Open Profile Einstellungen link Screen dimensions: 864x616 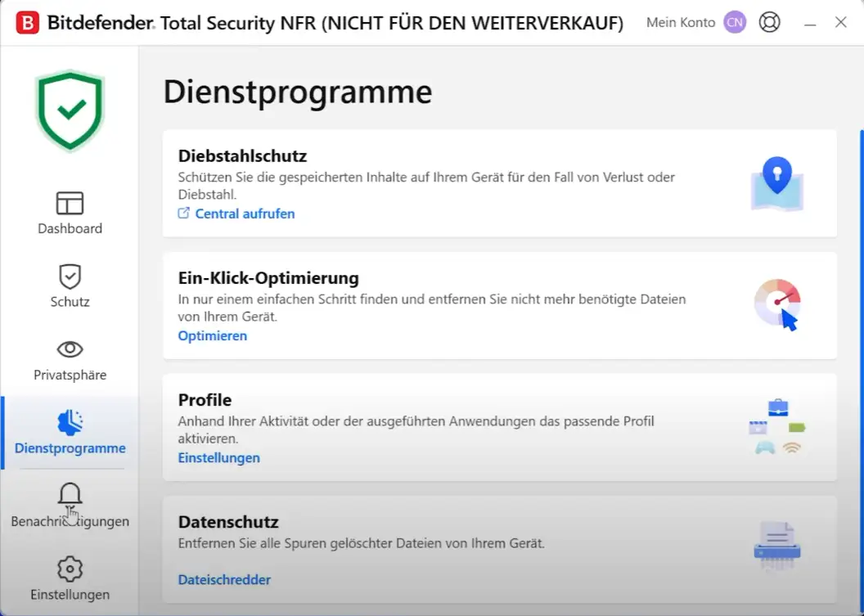(x=219, y=457)
